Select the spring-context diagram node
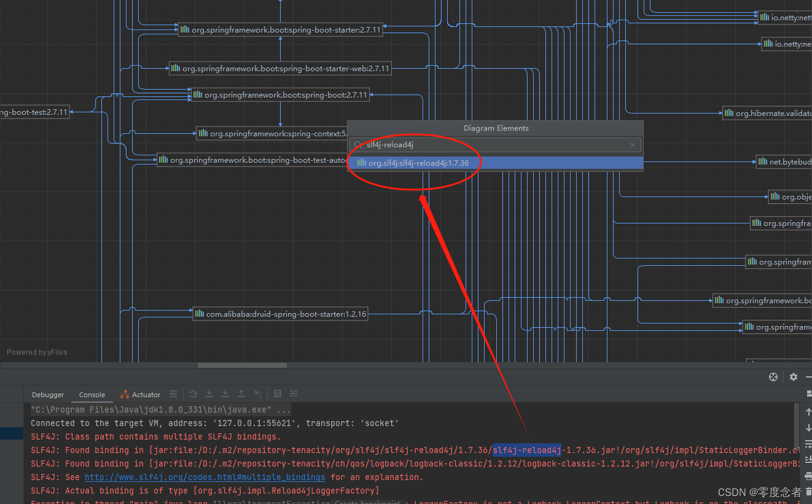Image resolution: width=812 pixels, height=504 pixels. 272,133
